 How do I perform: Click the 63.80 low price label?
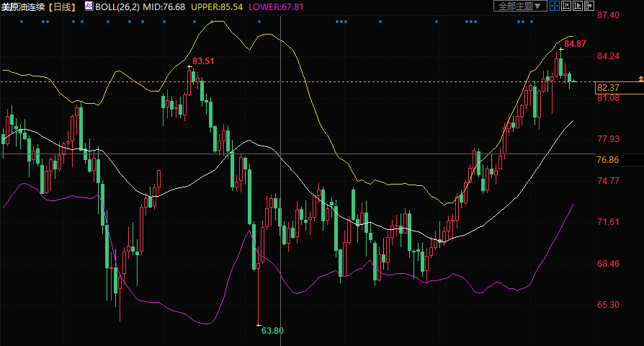272,331
